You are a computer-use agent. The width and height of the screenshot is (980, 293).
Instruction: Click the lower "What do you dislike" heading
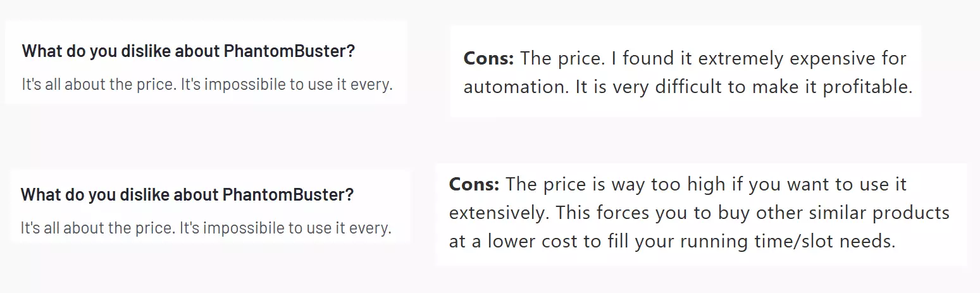(x=187, y=194)
